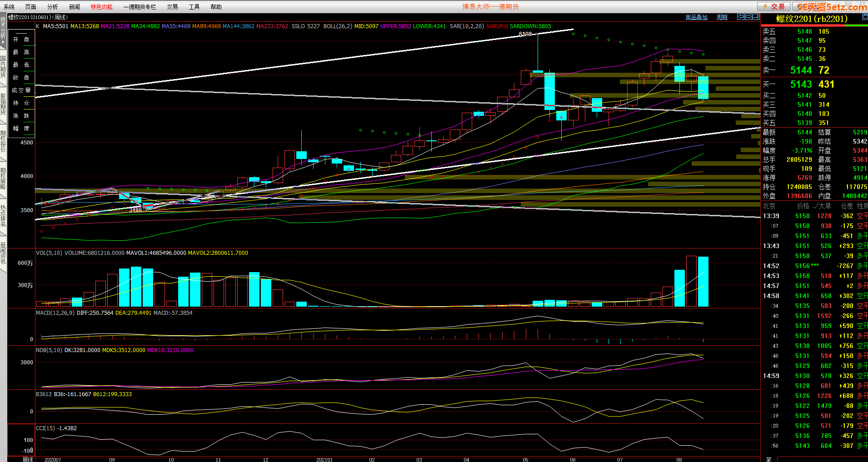Screen dimensions: 868x462
Task: Select the 期权策略 sidebar tab
Action: click(x=3, y=179)
